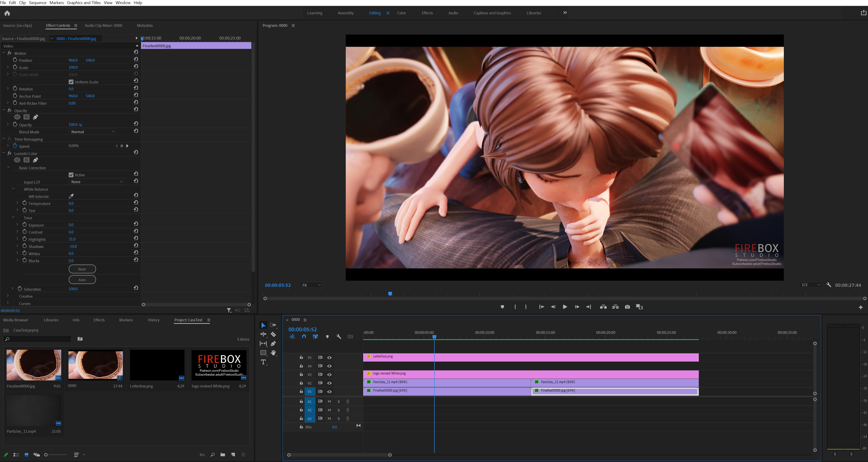Screen dimensions: 868x462
Task: Pick the Type tool
Action: tap(263, 362)
